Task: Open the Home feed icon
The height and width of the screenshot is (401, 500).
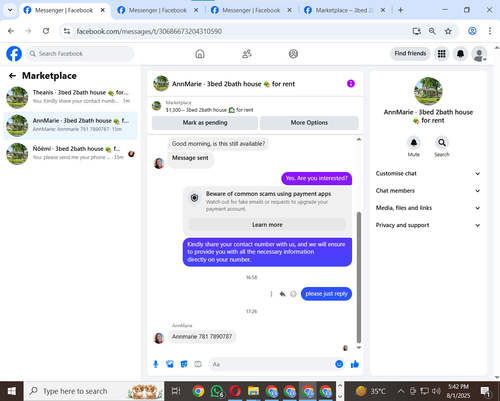Action: click(200, 54)
